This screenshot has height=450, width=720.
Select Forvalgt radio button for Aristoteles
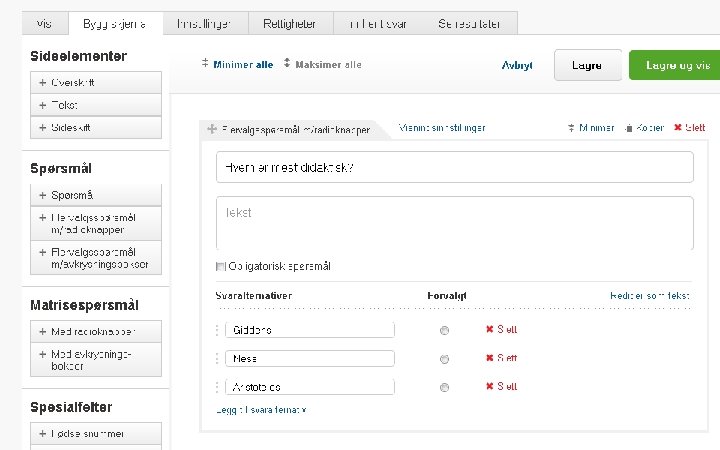[444, 387]
